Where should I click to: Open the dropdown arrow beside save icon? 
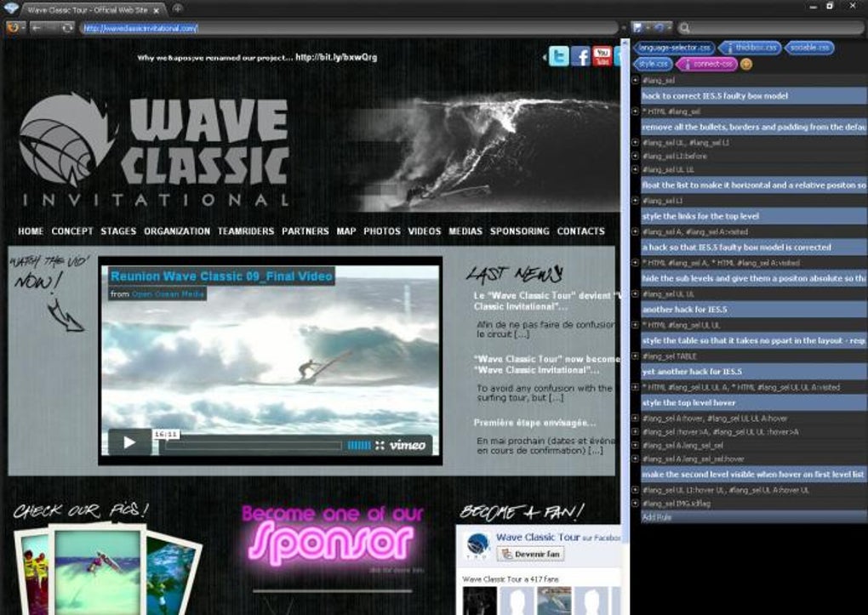click(x=647, y=28)
